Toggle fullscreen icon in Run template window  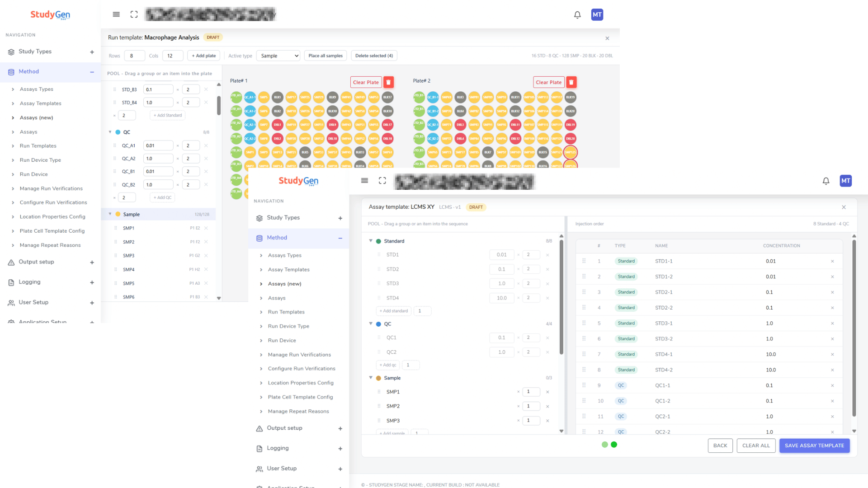[x=134, y=14]
